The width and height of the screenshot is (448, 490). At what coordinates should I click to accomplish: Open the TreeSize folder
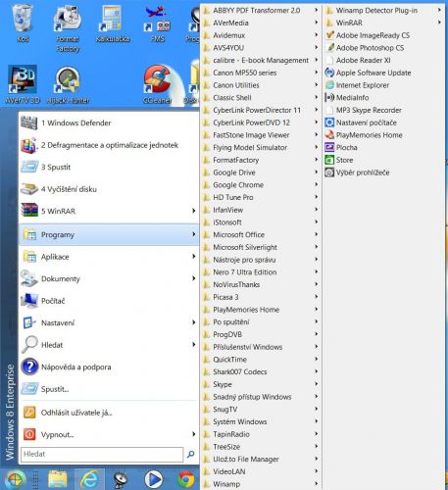click(x=261, y=447)
